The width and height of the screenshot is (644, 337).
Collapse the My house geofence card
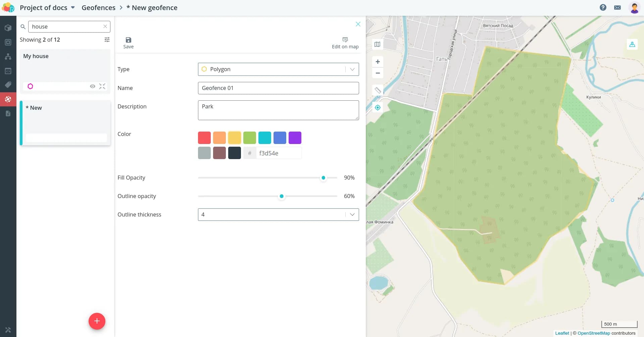(x=102, y=86)
